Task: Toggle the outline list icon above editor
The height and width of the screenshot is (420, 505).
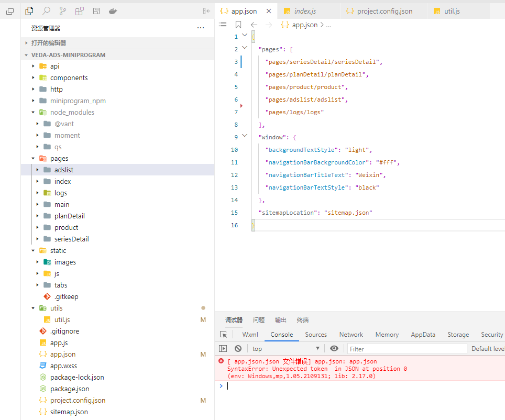Action: point(223,25)
